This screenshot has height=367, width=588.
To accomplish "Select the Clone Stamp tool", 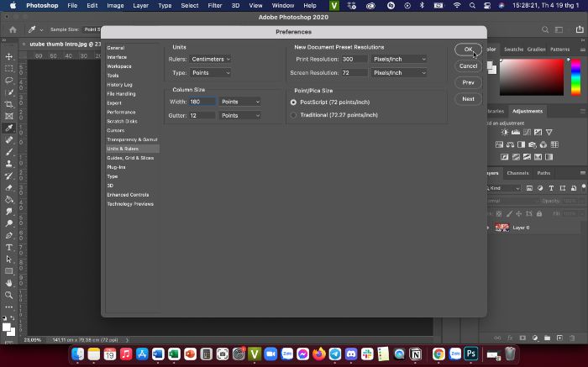I will coord(9,164).
